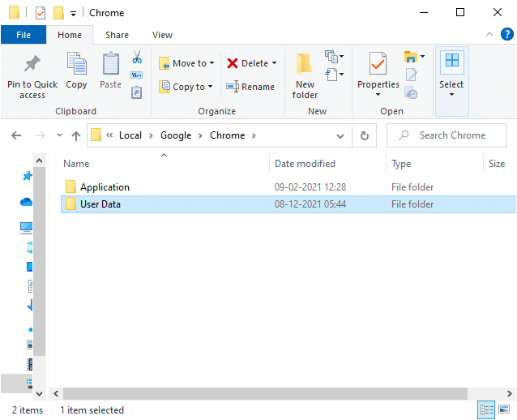Click OneDrive cloud icon in sidebar
This screenshot has height=420, width=517.
point(27,202)
